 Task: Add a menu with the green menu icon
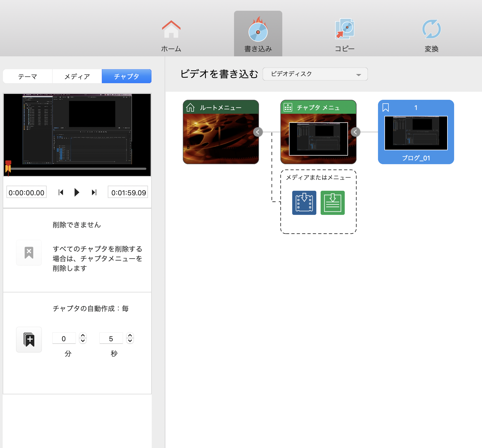(x=333, y=203)
